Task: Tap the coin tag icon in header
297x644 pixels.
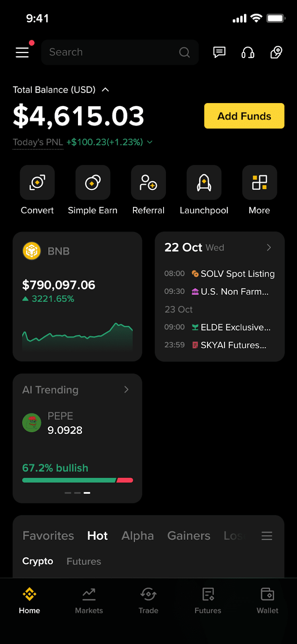Action: [276, 52]
